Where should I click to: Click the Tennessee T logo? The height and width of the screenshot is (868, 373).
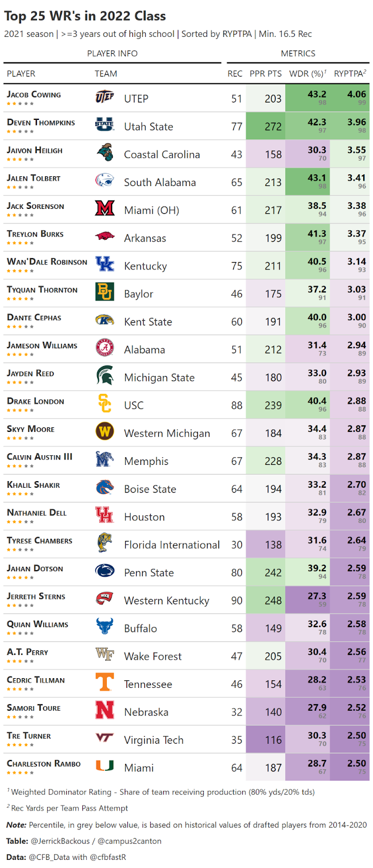tap(105, 682)
